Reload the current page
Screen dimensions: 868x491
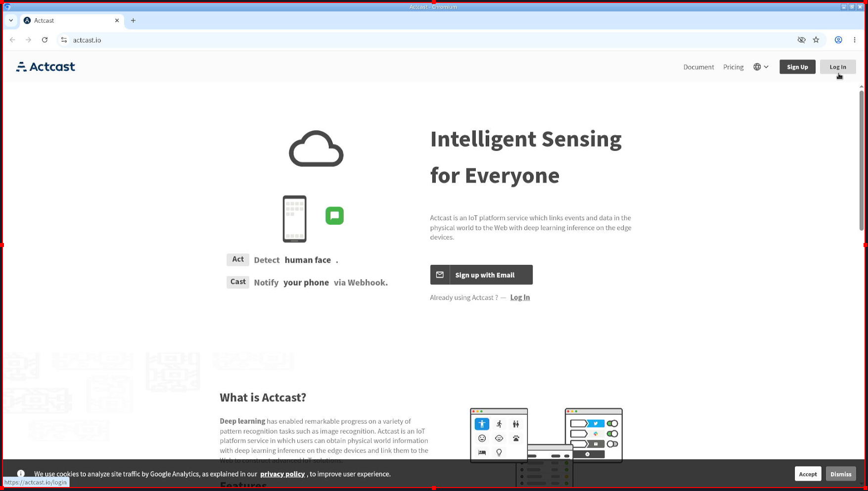click(45, 40)
